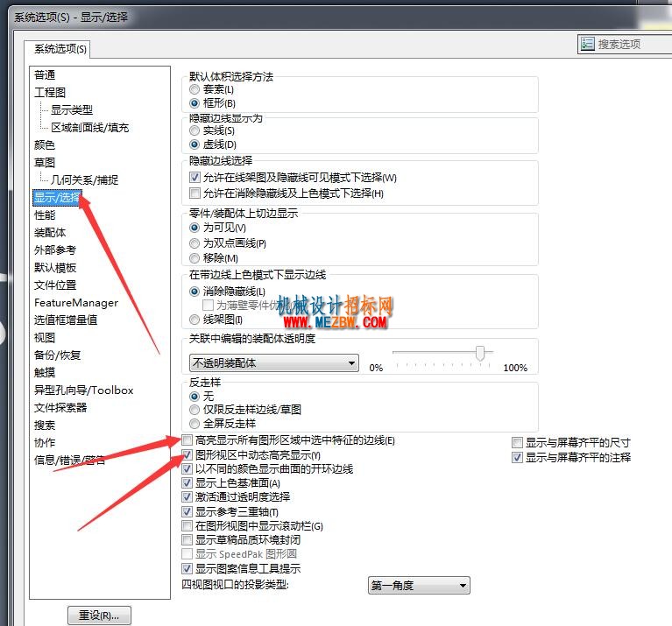The image size is (672, 626).
Task: Toggle 允许在线架图及隐藏线可见模式下选择(W)
Action: point(195,177)
